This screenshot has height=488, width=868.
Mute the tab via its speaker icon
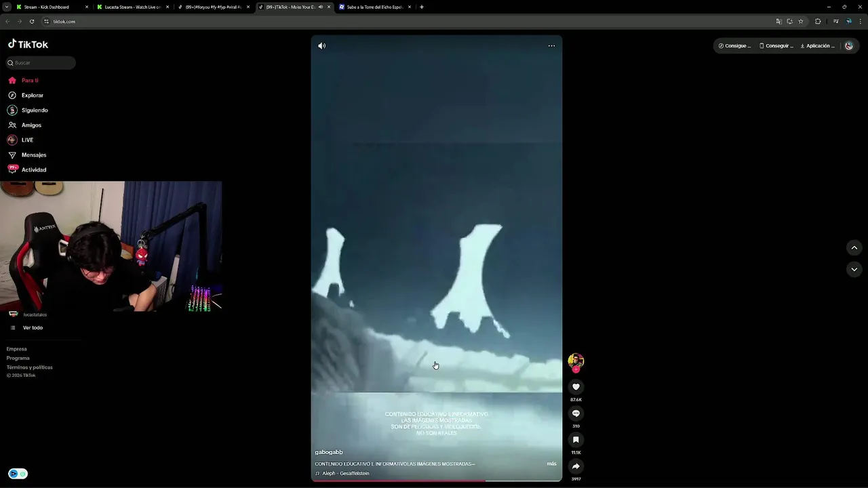coord(321,7)
